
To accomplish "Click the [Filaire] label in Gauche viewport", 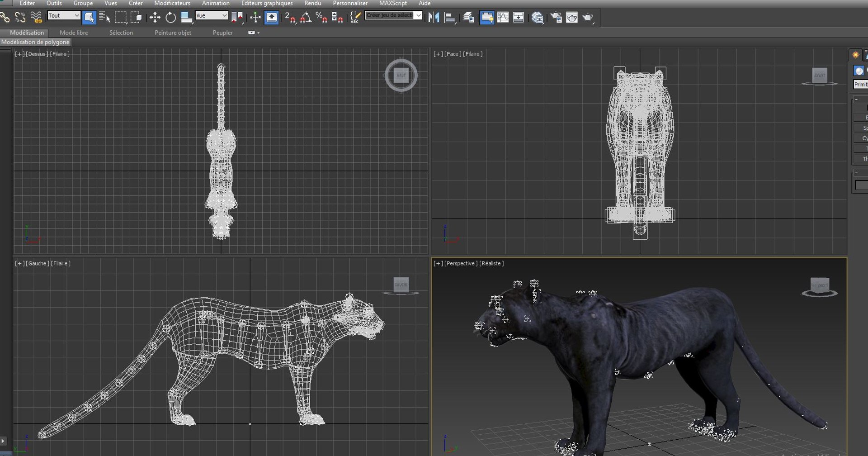I will click(x=61, y=263).
